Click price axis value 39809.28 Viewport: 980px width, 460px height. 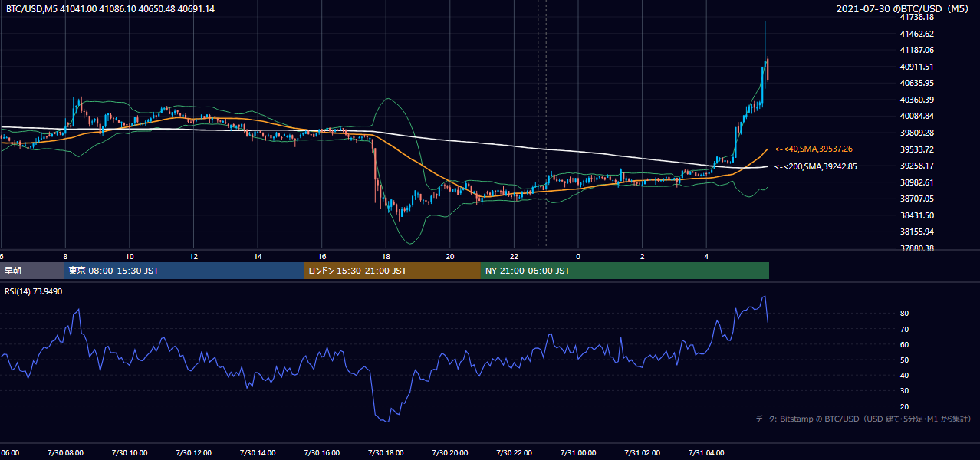tap(916, 133)
